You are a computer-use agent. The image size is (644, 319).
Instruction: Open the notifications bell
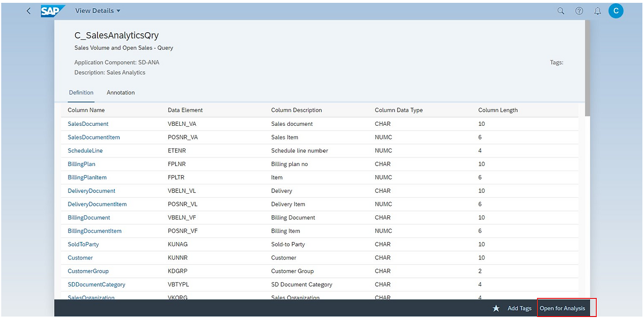[597, 11]
